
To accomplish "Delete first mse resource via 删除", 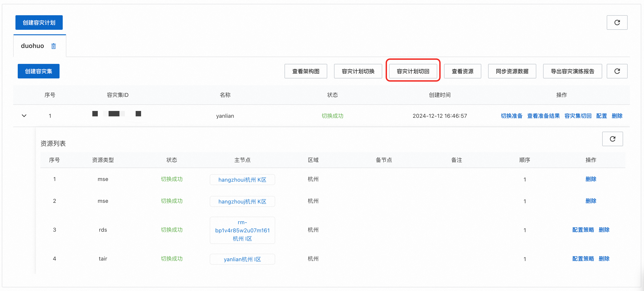I will pyautogui.click(x=591, y=179).
